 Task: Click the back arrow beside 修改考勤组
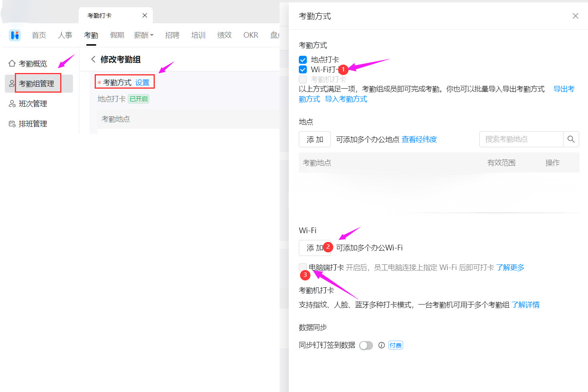93,59
